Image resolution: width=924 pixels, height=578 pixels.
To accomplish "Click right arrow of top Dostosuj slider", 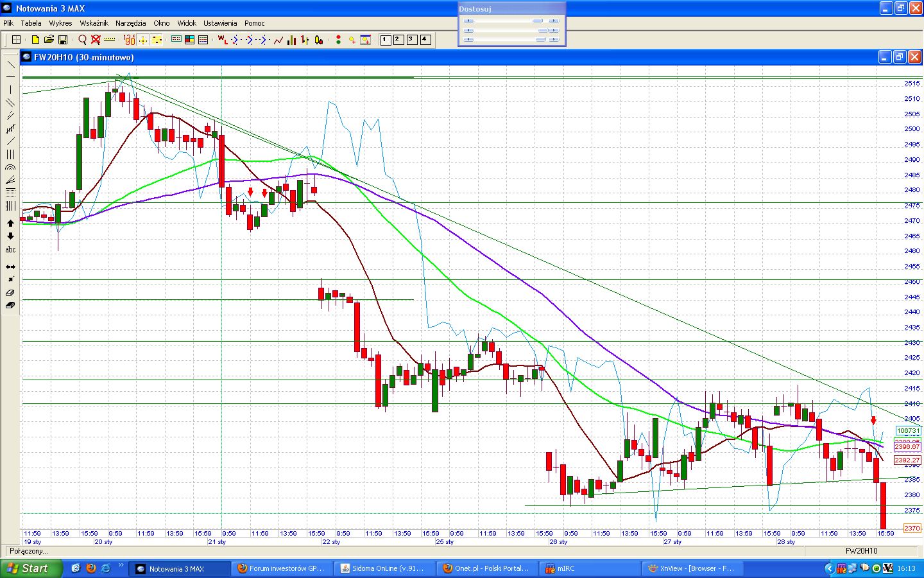I will point(554,21).
